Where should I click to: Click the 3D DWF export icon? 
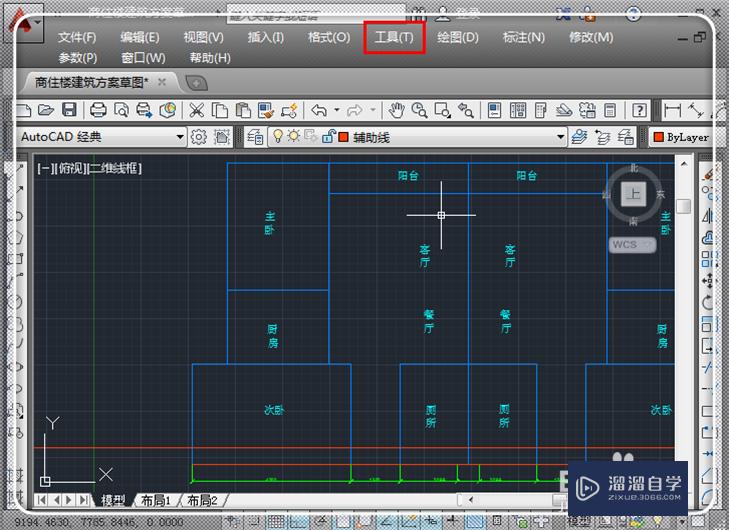click(167, 110)
